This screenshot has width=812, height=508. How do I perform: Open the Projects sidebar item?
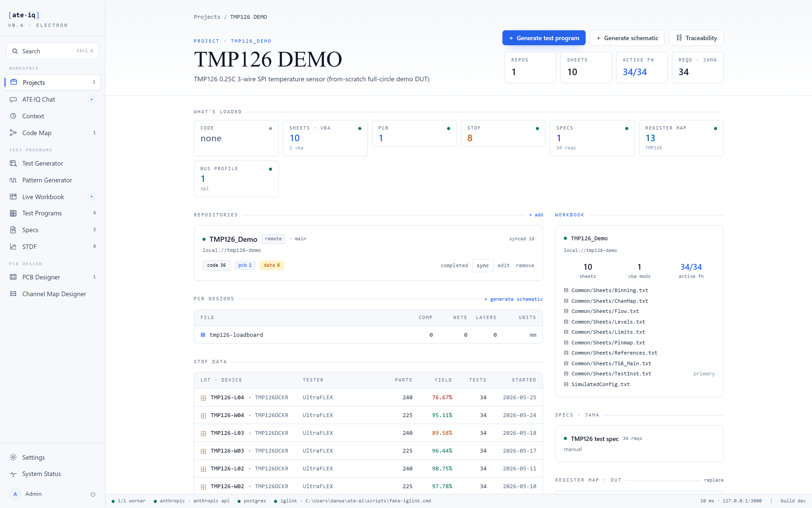[53, 82]
